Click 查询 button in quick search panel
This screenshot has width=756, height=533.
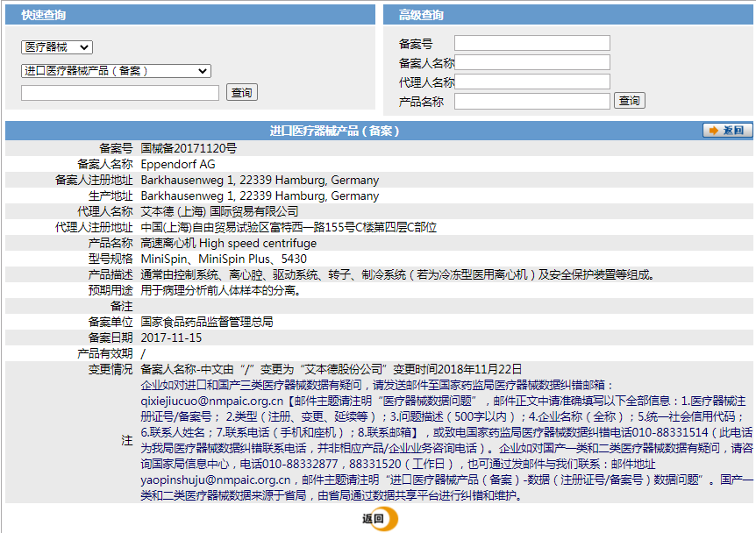pos(242,93)
